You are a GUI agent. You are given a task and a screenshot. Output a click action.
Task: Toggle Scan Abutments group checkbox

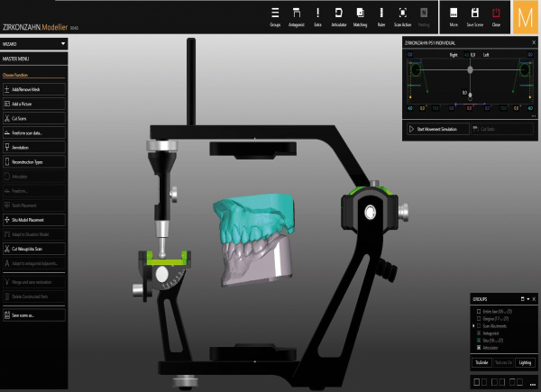(479, 326)
